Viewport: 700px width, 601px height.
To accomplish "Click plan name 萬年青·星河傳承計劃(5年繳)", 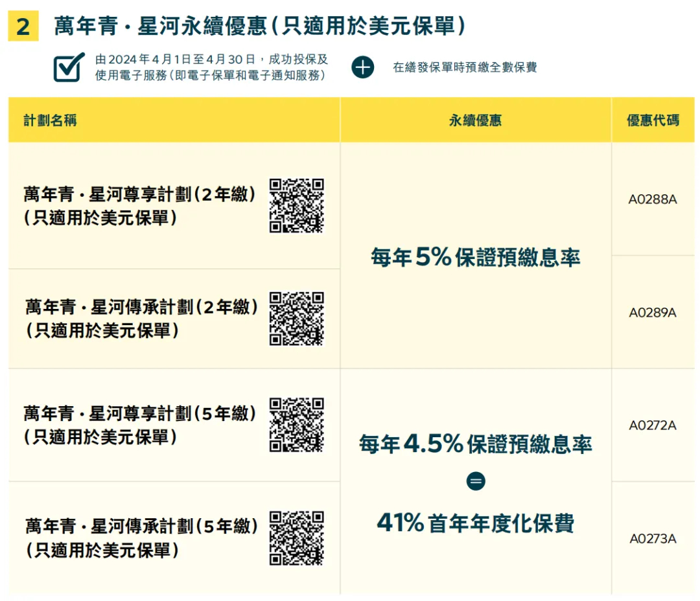I will [x=141, y=527].
